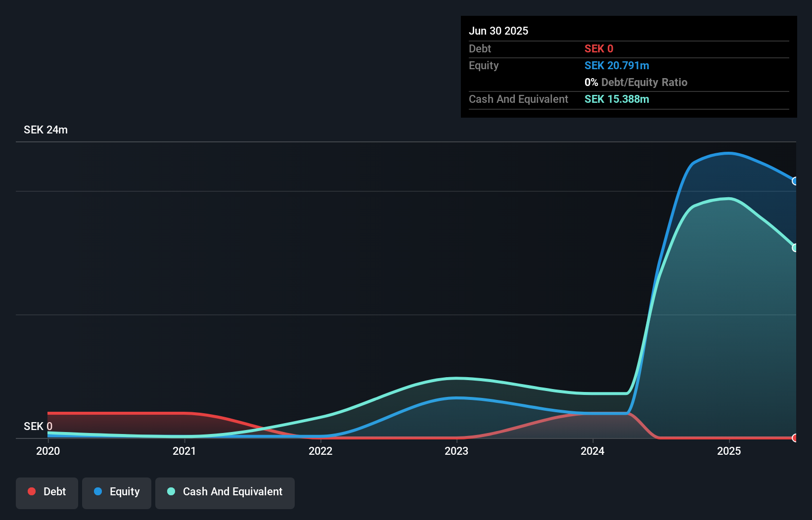Click the 2025 x-axis label
Viewport: 812px width, 520px height.
pyautogui.click(x=729, y=451)
